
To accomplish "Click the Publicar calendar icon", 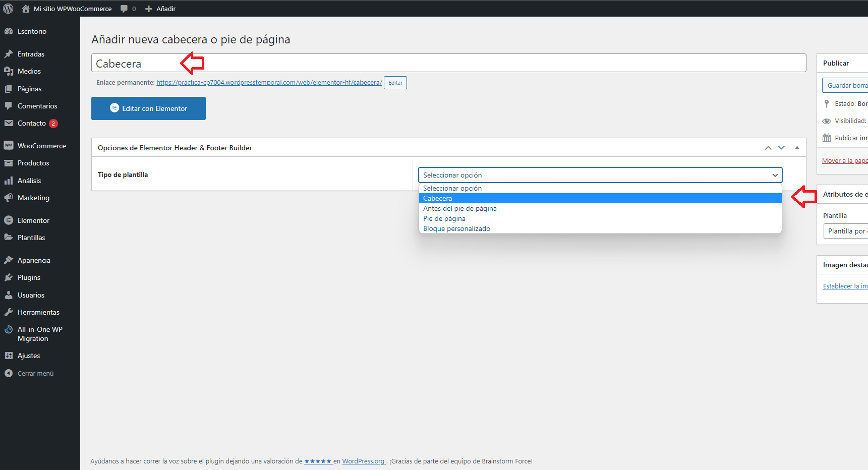I will pyautogui.click(x=827, y=138).
